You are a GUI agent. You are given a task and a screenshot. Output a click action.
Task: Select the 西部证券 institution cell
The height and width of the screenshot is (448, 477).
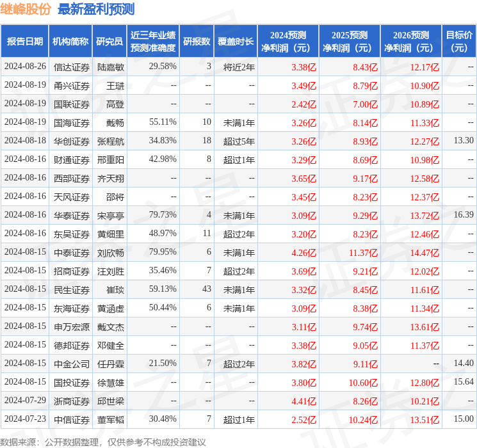coord(72,179)
